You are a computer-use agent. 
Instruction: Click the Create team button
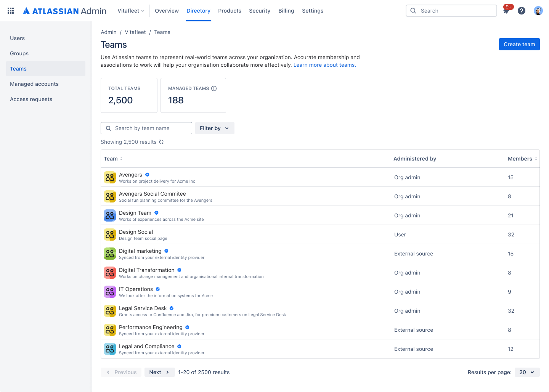click(x=519, y=44)
